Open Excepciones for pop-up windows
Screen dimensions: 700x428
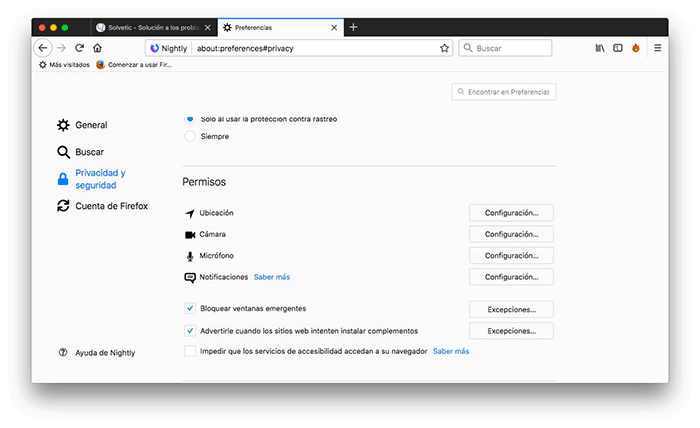tap(511, 309)
